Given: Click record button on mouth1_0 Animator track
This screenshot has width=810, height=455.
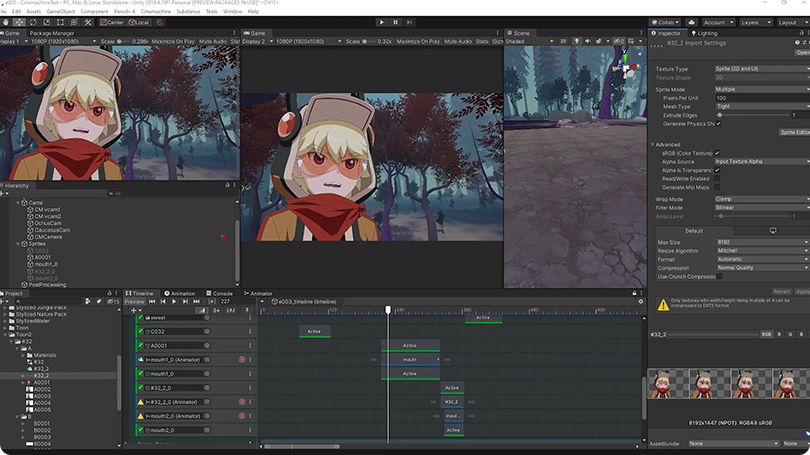Looking at the screenshot, I should (242, 359).
